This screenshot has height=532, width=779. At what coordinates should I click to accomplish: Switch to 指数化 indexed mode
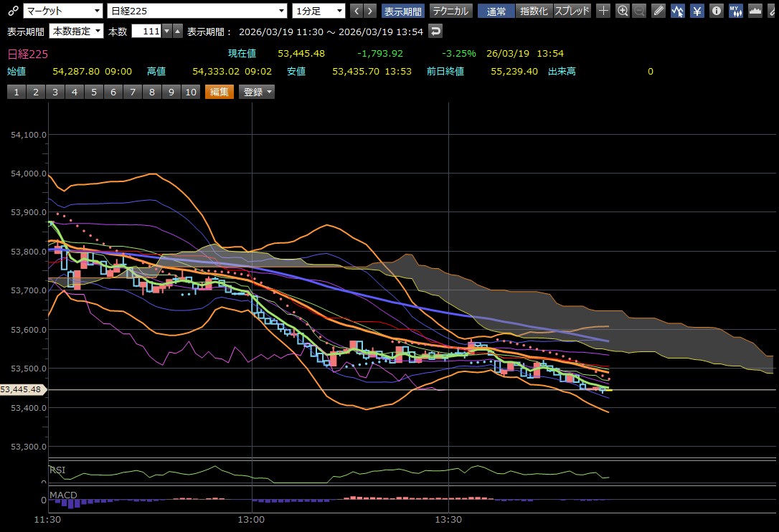click(534, 11)
